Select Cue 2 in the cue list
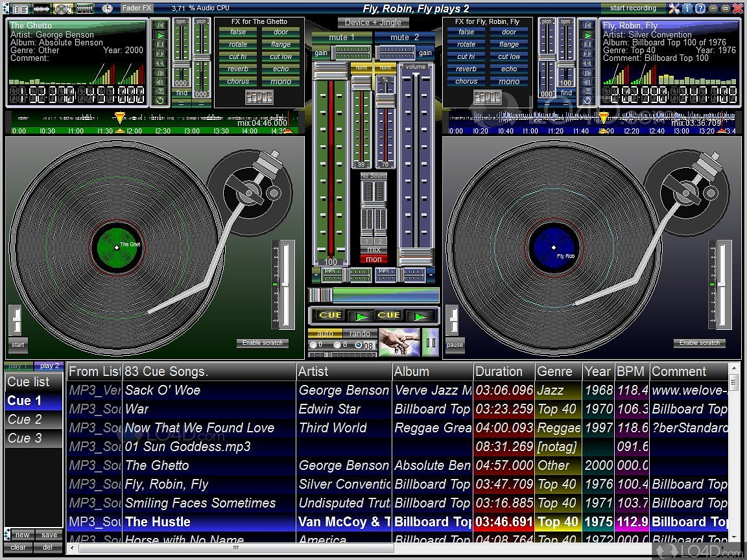Viewport: 747px width, 560px height. click(25, 419)
